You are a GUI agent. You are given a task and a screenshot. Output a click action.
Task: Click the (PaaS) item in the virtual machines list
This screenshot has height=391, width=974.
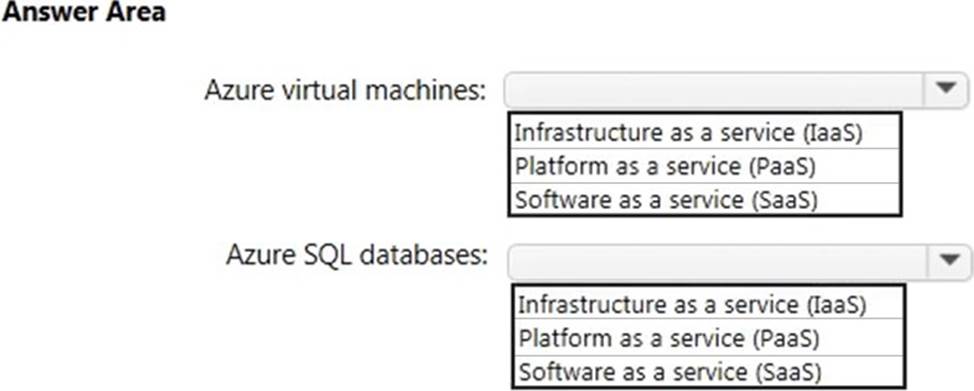pos(704,165)
